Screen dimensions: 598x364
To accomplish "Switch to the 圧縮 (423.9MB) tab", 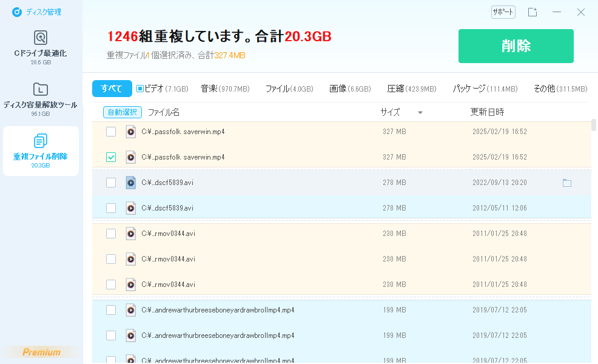I will [412, 89].
